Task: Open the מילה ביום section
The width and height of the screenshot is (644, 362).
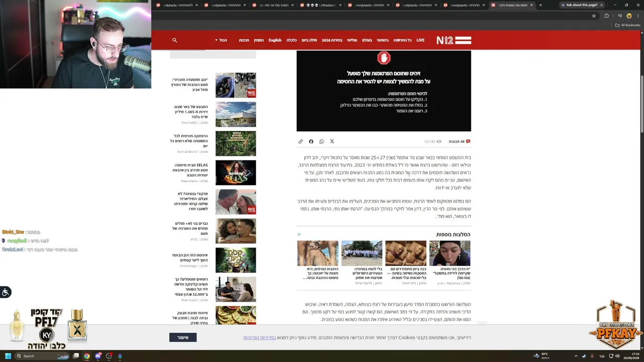Action: (309, 40)
